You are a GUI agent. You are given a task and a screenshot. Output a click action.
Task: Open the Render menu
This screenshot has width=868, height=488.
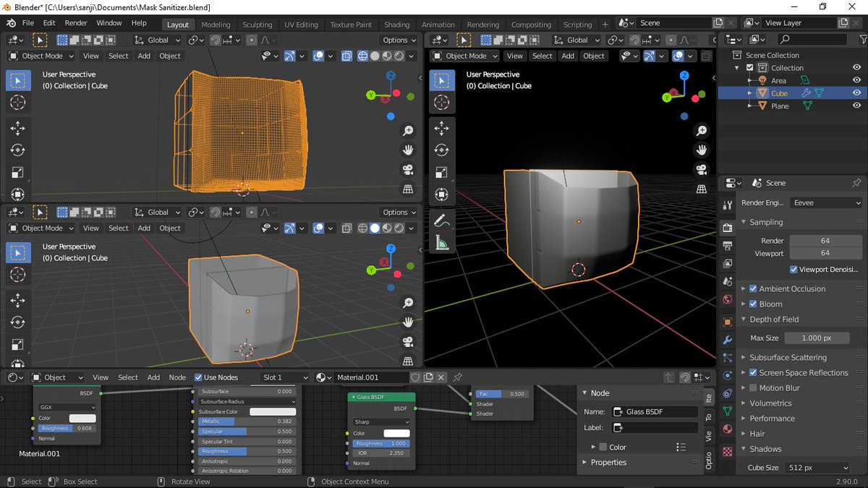coord(76,23)
